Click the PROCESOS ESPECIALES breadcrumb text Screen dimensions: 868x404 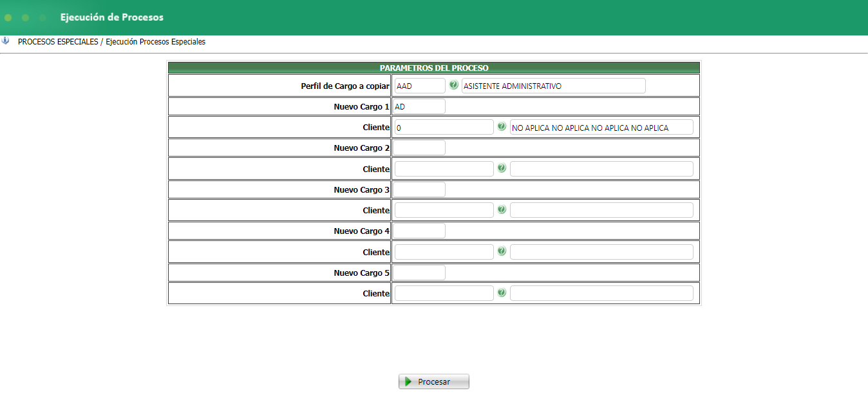[x=58, y=41]
